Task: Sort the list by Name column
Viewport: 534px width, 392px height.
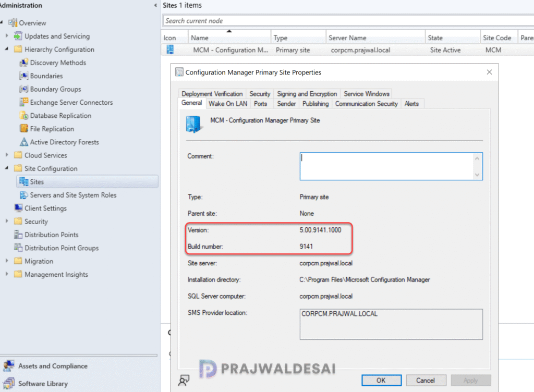Action: 229,38
